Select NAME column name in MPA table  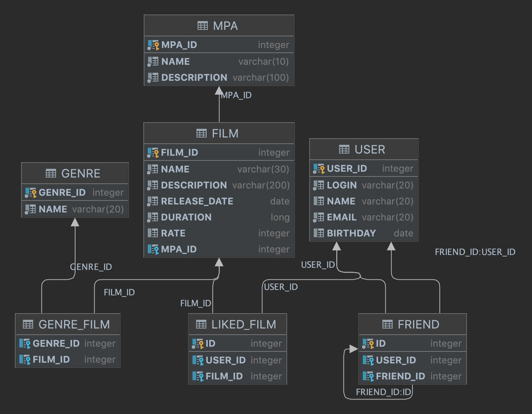(175, 61)
